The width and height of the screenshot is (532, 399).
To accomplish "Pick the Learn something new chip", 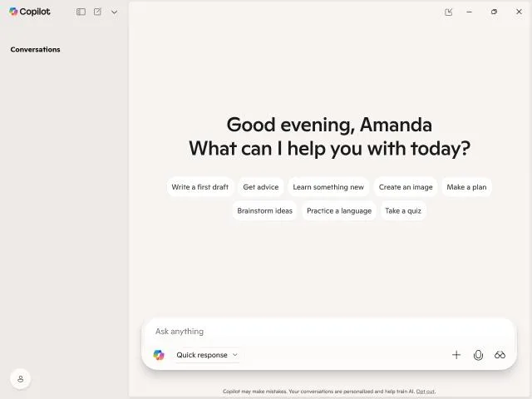I will (x=328, y=187).
